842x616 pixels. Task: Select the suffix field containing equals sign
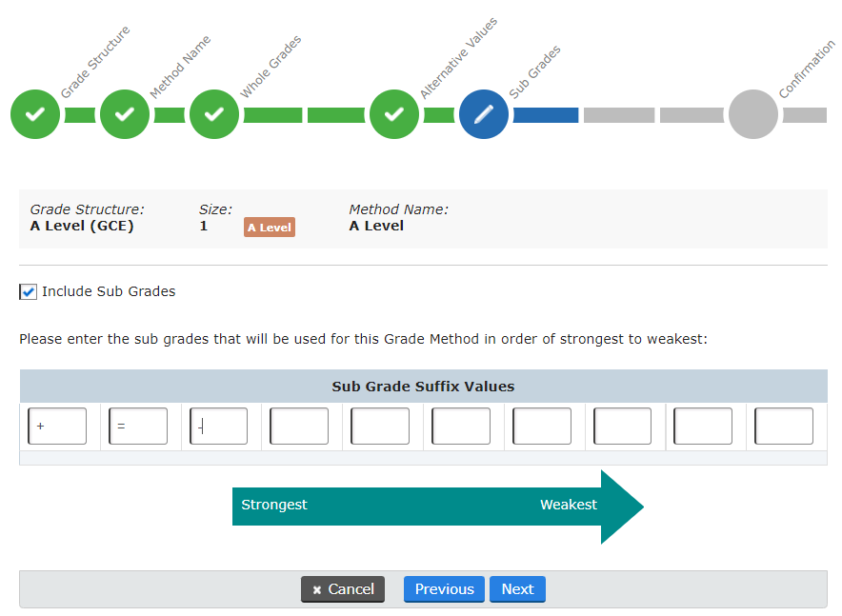137,426
